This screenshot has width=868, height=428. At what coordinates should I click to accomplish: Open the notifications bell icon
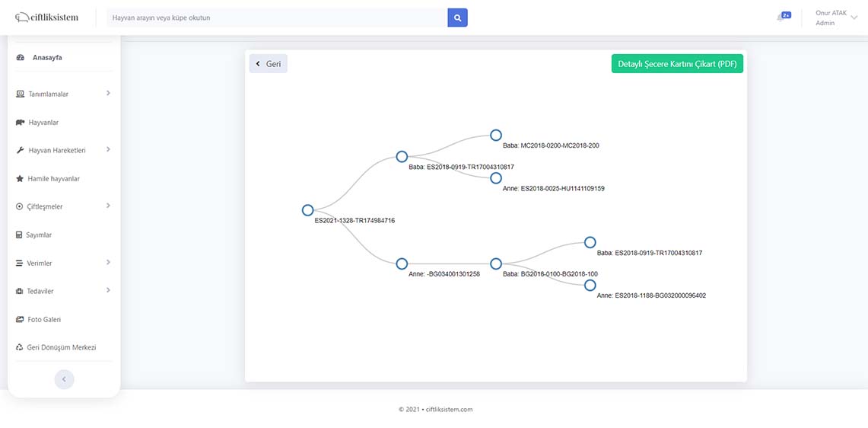[x=780, y=18]
